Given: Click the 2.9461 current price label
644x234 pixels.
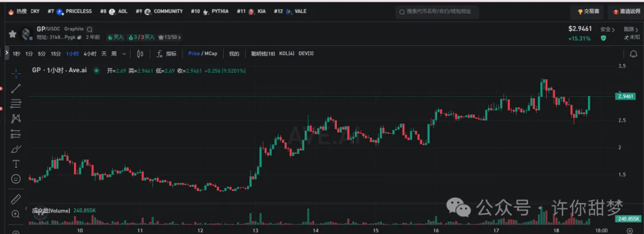Looking at the screenshot, I should click(626, 97).
